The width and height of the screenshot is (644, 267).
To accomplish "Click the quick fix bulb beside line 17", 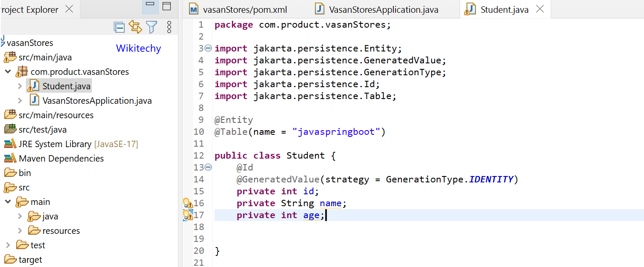I will pos(188,216).
